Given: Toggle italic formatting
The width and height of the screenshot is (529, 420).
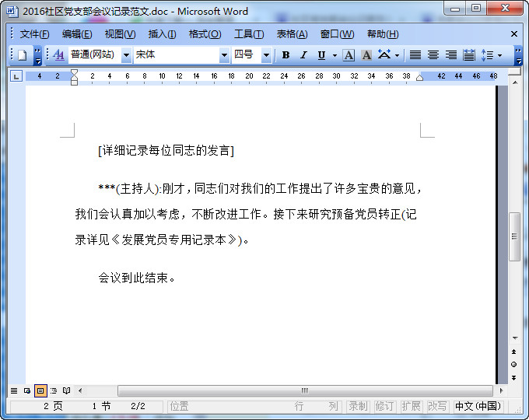Looking at the screenshot, I should coord(303,55).
